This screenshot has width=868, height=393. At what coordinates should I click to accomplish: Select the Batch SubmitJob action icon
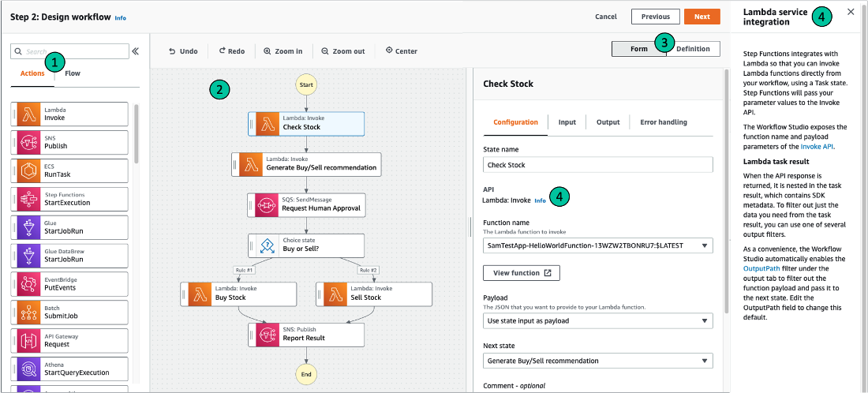click(x=28, y=312)
